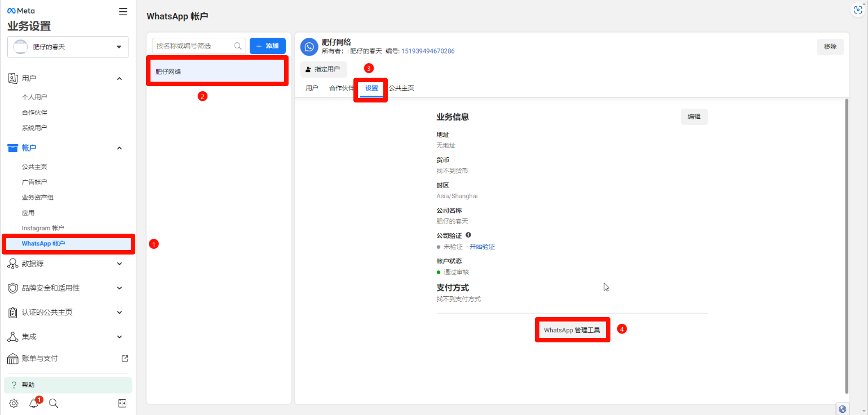Focus the 按名称或编号筛选 search field
The width and height of the screenshot is (868, 415).
(199, 46)
